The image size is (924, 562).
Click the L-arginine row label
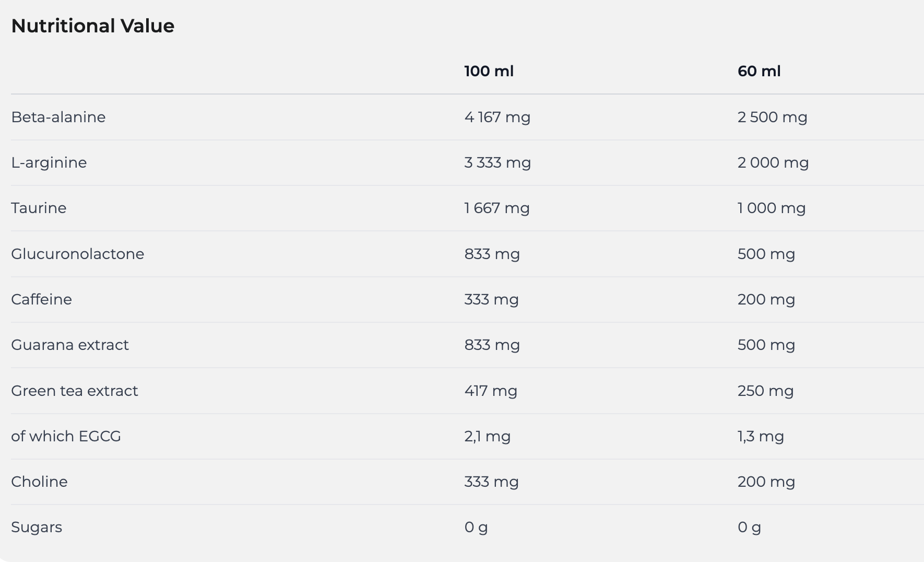[49, 162]
